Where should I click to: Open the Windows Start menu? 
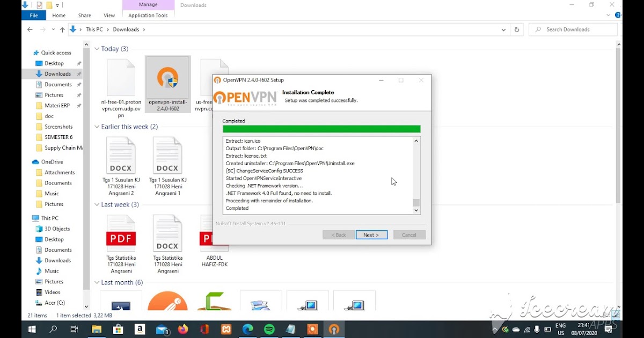[32, 329]
